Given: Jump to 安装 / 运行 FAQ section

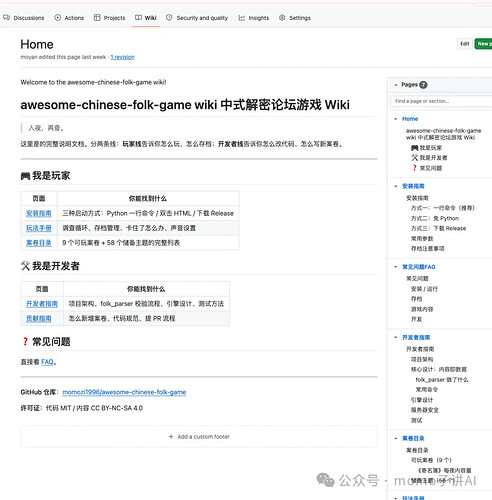Looking at the screenshot, I should point(424,289).
